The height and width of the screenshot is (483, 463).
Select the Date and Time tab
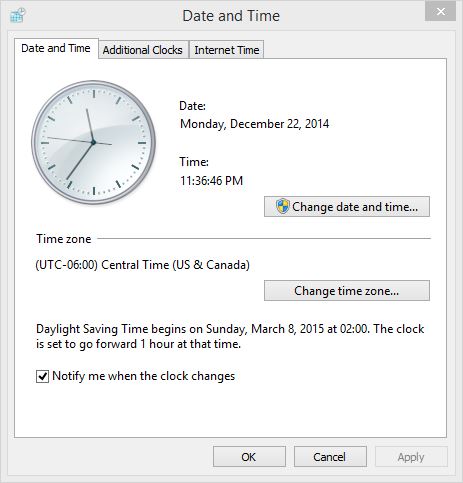point(56,49)
